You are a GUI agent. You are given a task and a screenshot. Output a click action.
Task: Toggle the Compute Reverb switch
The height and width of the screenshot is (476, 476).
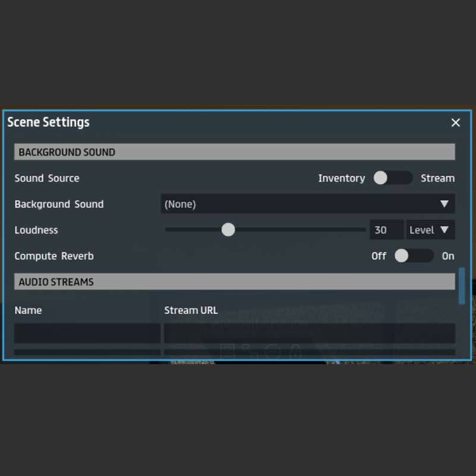414,256
